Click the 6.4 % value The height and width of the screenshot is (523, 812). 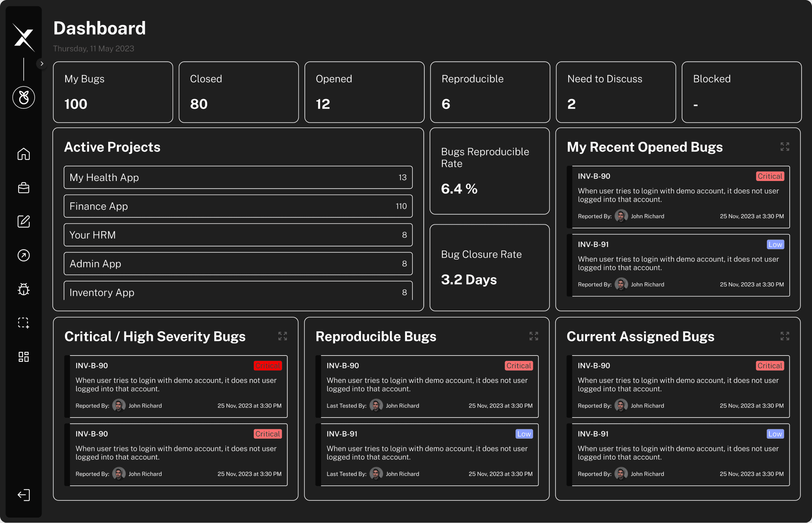(459, 189)
